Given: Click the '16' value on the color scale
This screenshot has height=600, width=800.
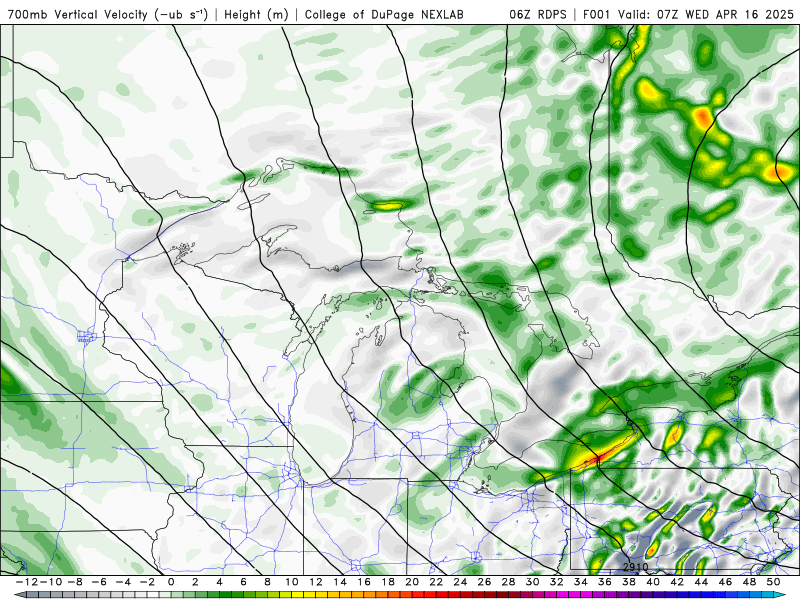Looking at the screenshot, I should (x=364, y=582).
